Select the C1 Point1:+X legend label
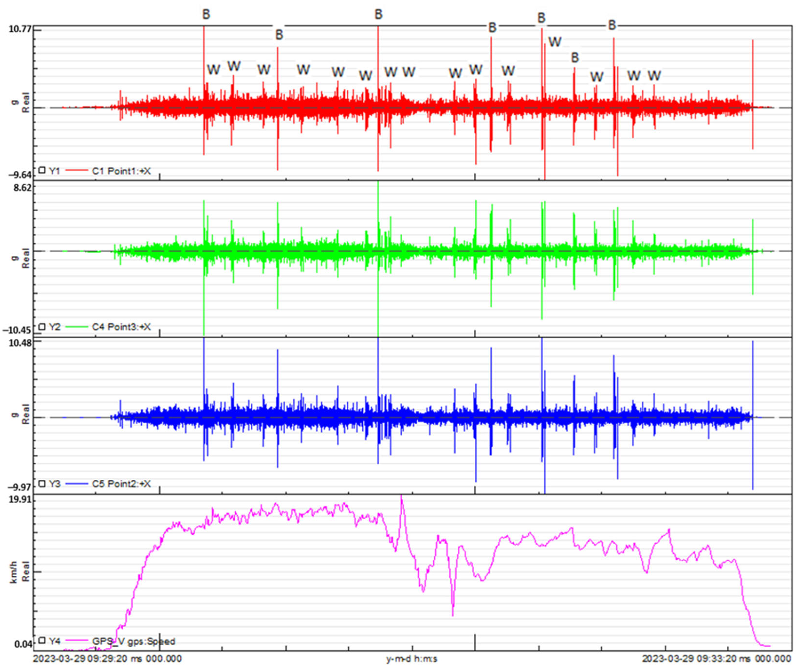800x672 pixels. tap(121, 171)
